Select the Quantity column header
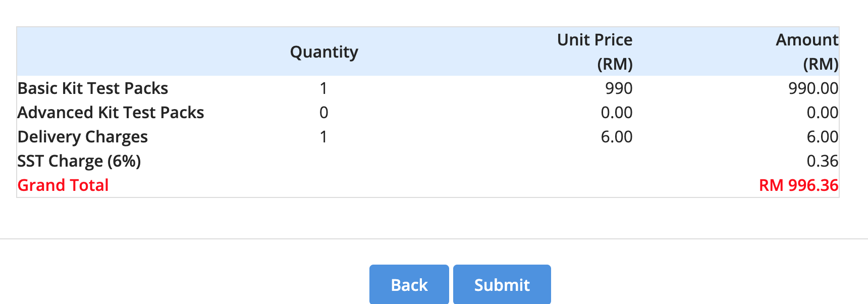Screen dimensions: 868x304 pos(324,52)
